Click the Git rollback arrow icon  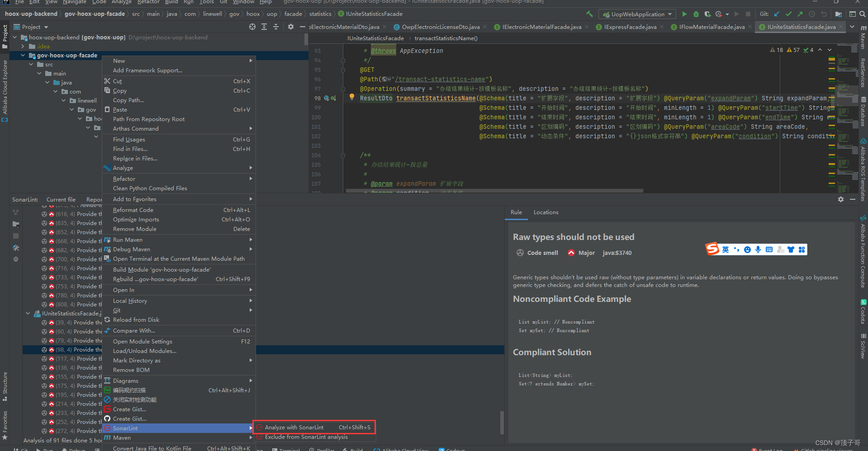(x=824, y=14)
